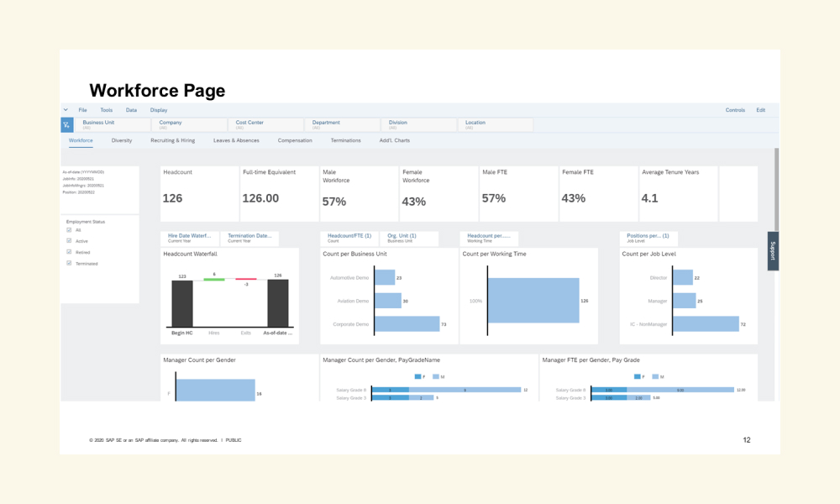The image size is (840, 504).
Task: Open the Org. Unit (1) input control
Action: pyautogui.click(x=409, y=238)
